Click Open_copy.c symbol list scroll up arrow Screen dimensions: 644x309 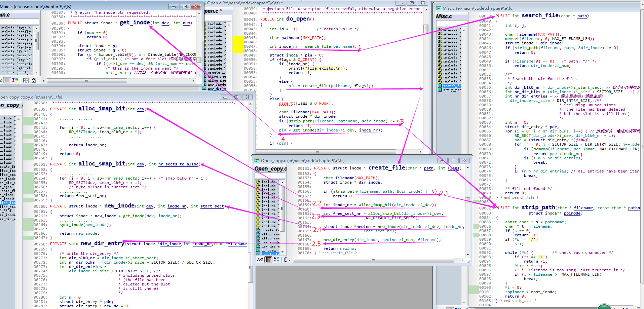[282, 182]
